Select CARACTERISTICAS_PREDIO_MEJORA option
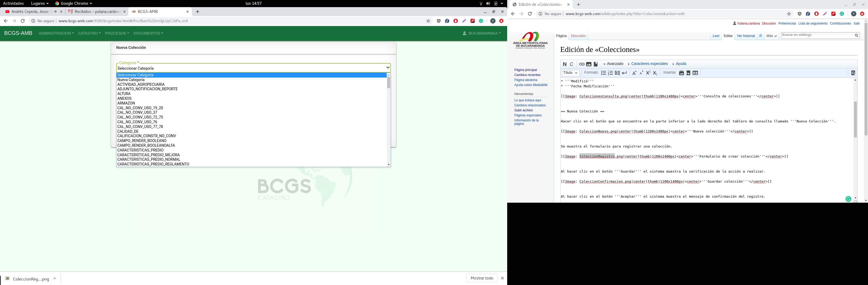Image resolution: width=868 pixels, height=285 pixels. pos(251,155)
